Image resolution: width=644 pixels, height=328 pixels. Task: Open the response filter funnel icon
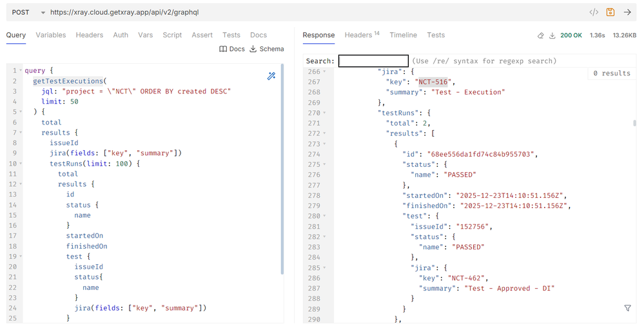click(628, 308)
